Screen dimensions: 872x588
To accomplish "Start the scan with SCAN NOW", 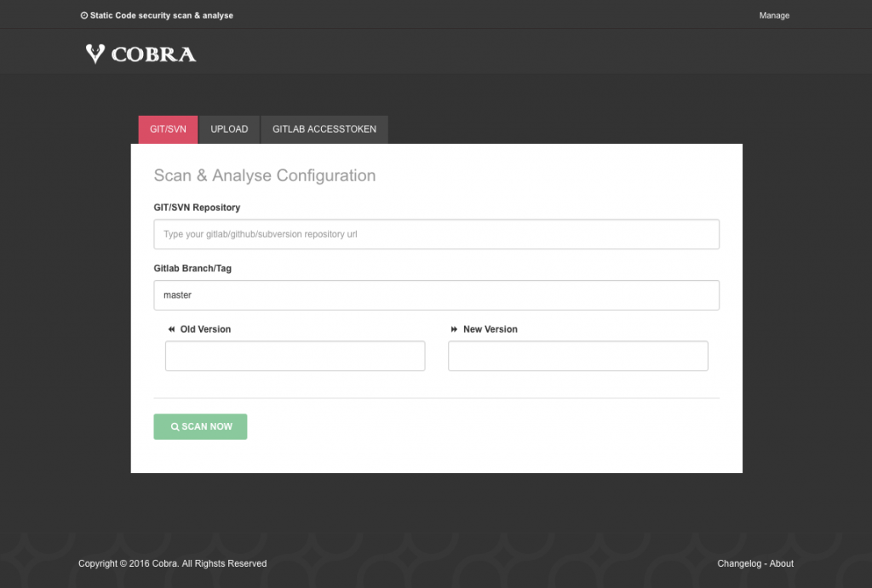I will tap(200, 426).
